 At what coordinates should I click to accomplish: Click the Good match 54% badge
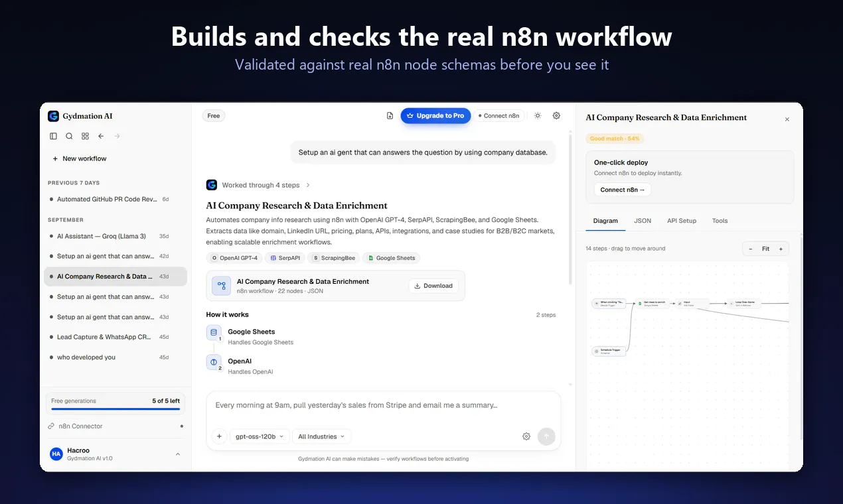615,139
